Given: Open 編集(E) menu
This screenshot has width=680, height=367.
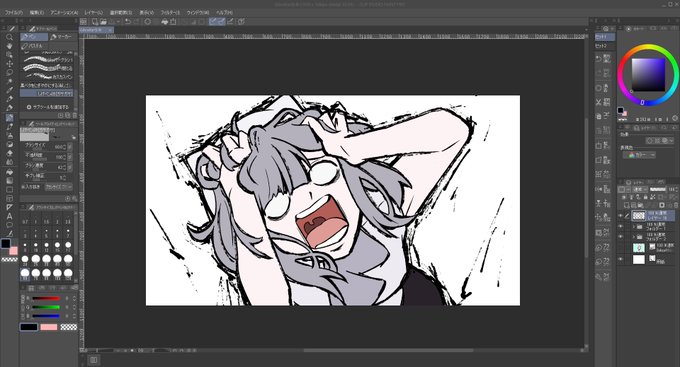Looking at the screenshot, I should (37, 13).
